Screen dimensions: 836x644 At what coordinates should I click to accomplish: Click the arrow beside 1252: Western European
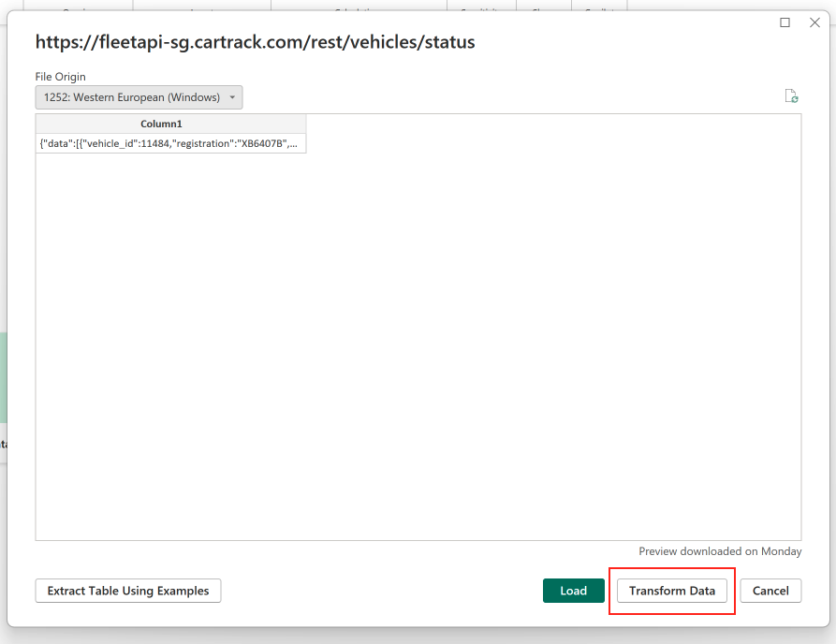232,97
